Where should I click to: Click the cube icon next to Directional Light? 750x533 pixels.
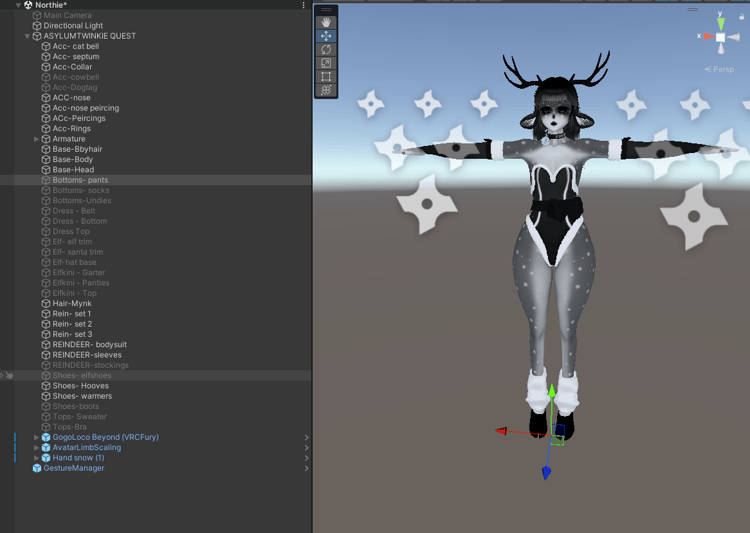click(37, 26)
